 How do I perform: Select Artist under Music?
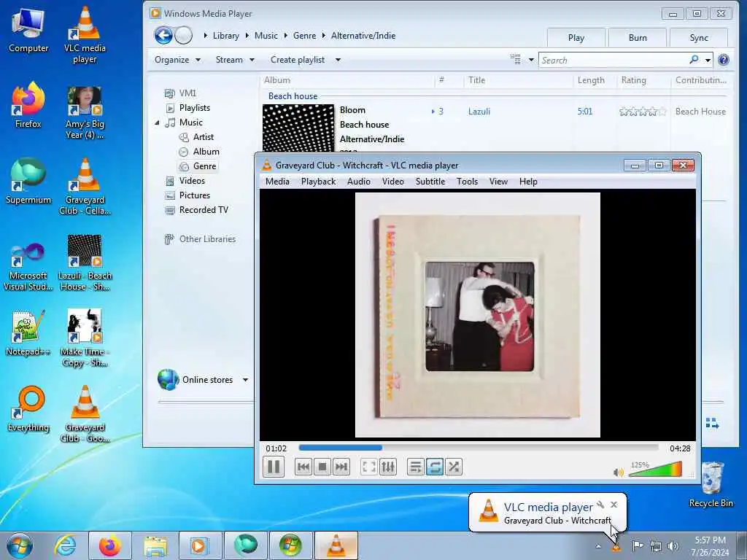pyautogui.click(x=203, y=136)
